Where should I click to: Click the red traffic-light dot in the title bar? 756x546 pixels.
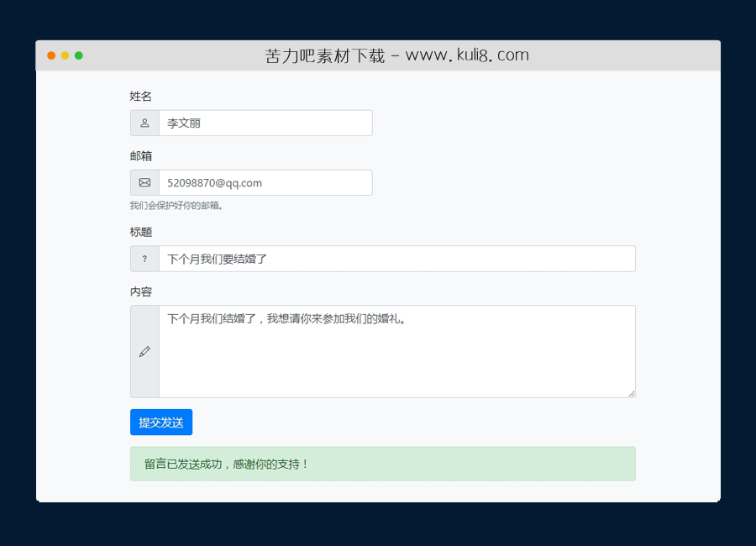[x=51, y=55]
